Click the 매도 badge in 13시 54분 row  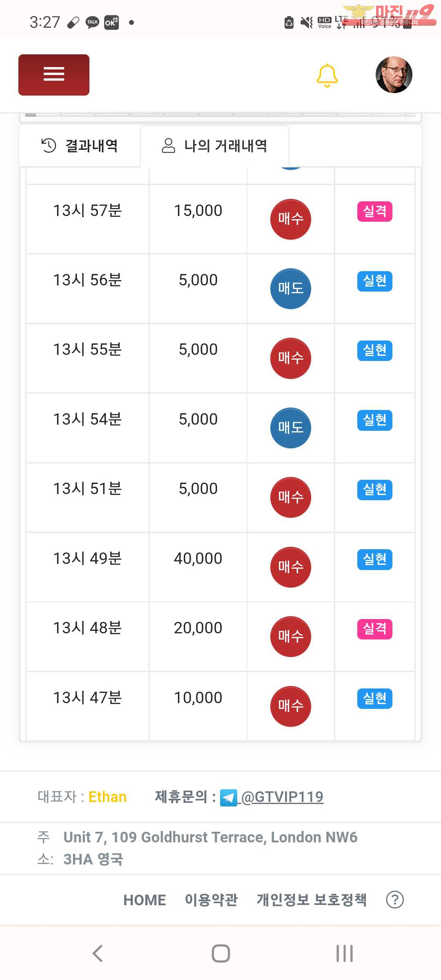pos(291,428)
